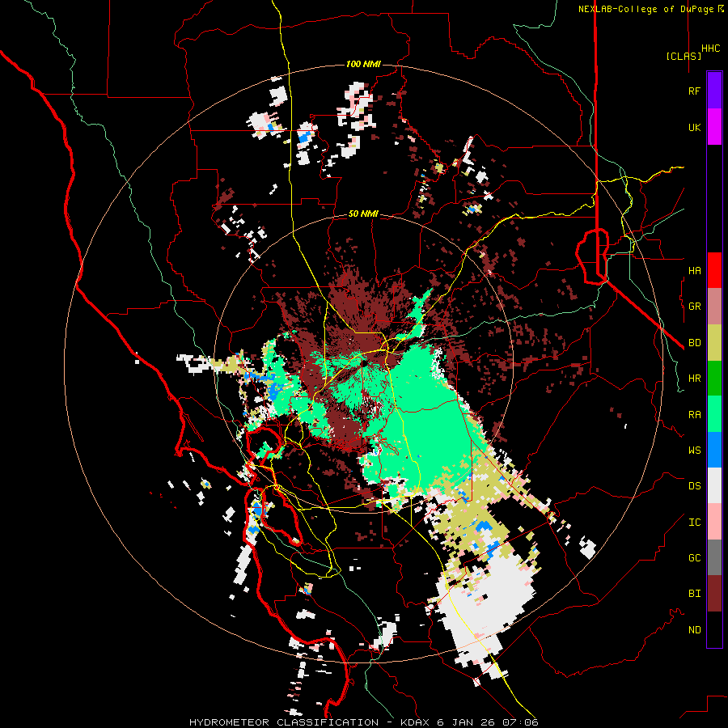Image resolution: width=728 pixels, height=728 pixels.
Task: Click the WS legend label
Action: click(x=694, y=451)
